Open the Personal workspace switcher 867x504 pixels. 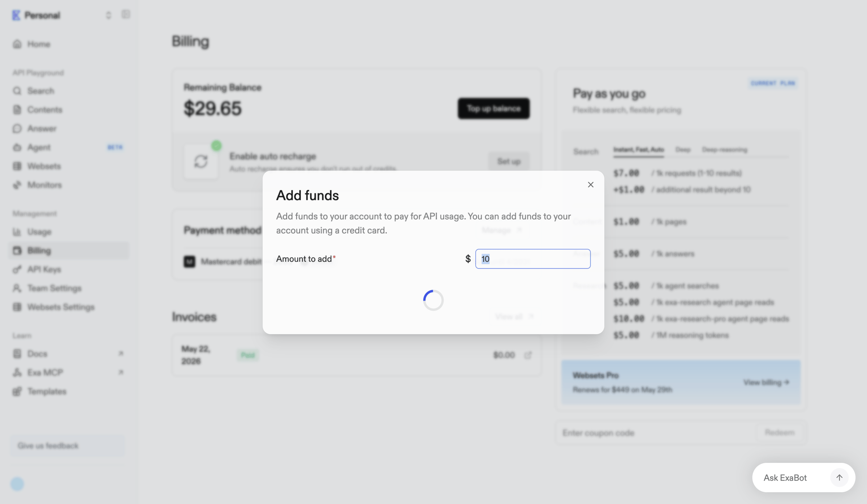pyautogui.click(x=108, y=15)
